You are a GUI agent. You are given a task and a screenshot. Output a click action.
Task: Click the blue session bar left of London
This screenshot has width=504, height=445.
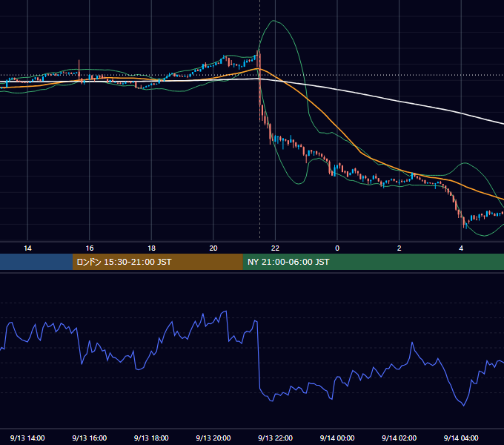pos(36,262)
